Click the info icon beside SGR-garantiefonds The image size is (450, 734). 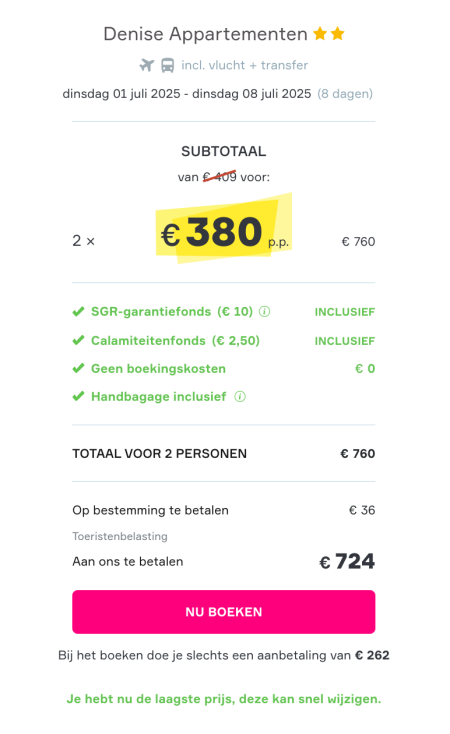pos(265,311)
